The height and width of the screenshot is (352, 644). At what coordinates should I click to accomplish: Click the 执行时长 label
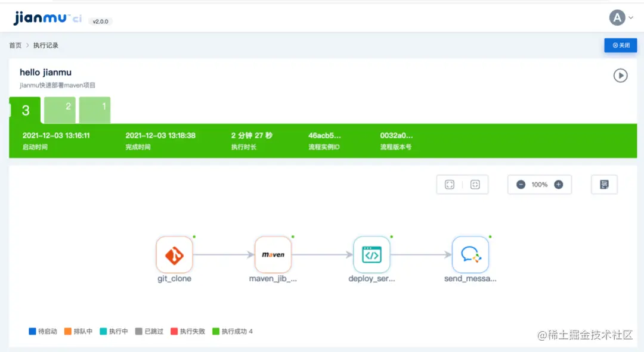[243, 147]
